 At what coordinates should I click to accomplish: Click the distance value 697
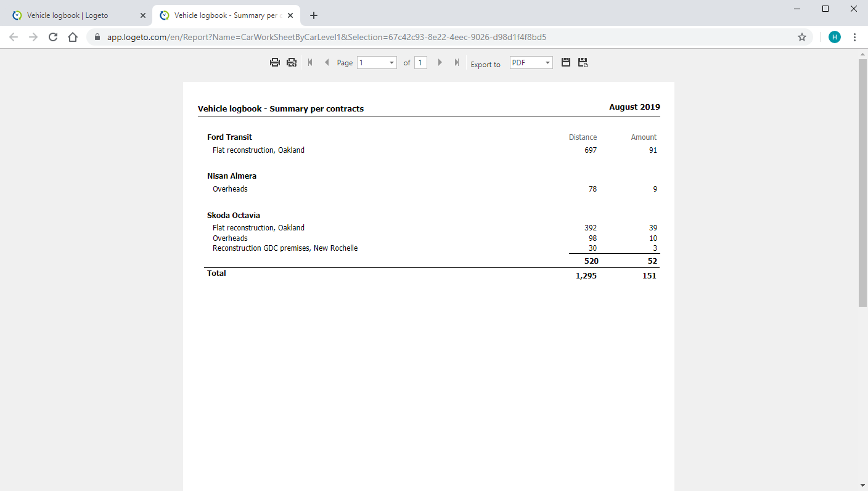pyautogui.click(x=591, y=150)
